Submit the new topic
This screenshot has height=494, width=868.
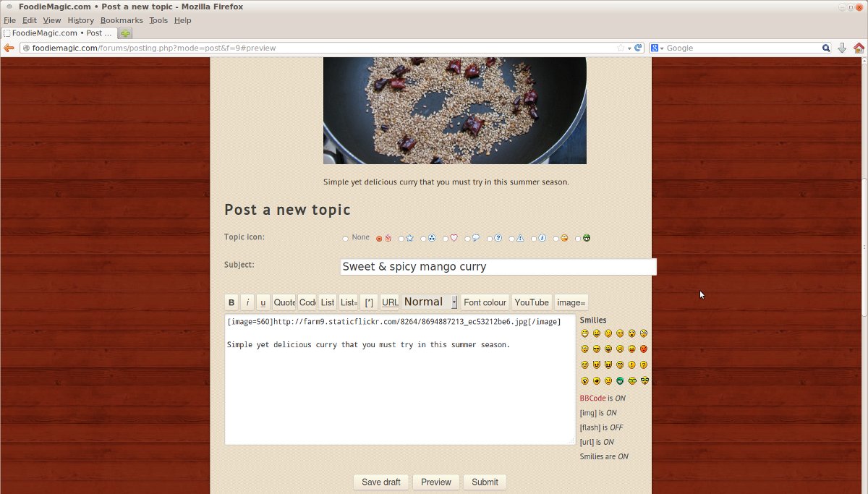tap(485, 482)
